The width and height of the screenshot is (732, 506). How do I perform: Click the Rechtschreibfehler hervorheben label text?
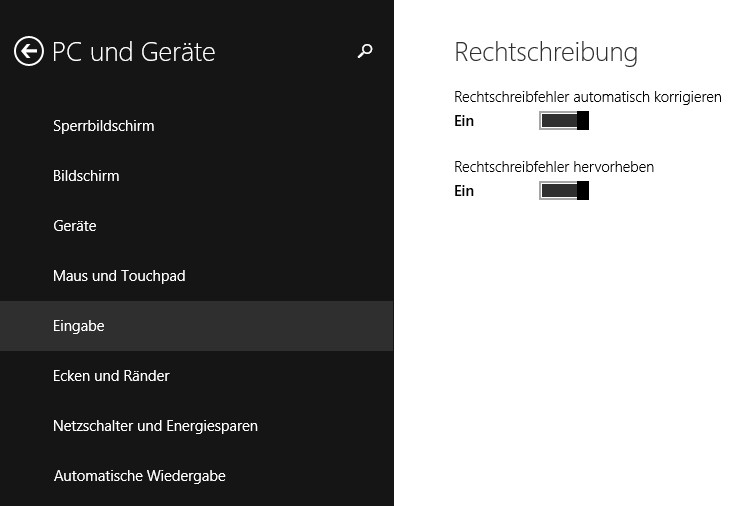click(x=554, y=167)
